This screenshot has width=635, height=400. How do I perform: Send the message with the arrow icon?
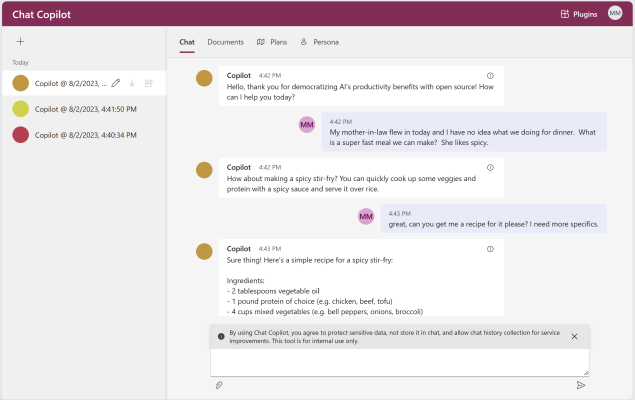click(x=581, y=385)
